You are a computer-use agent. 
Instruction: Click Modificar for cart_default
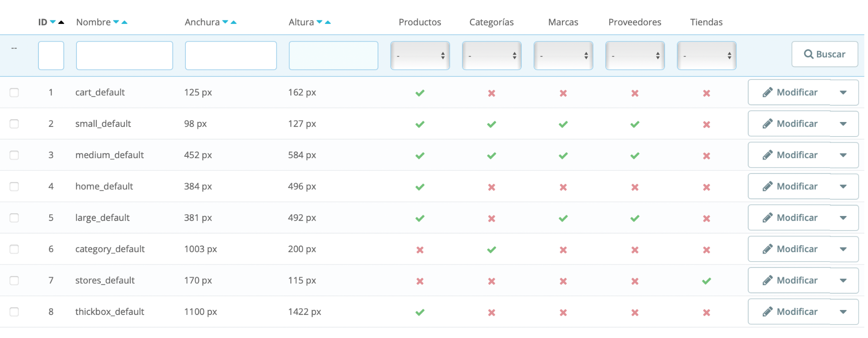[x=790, y=93]
